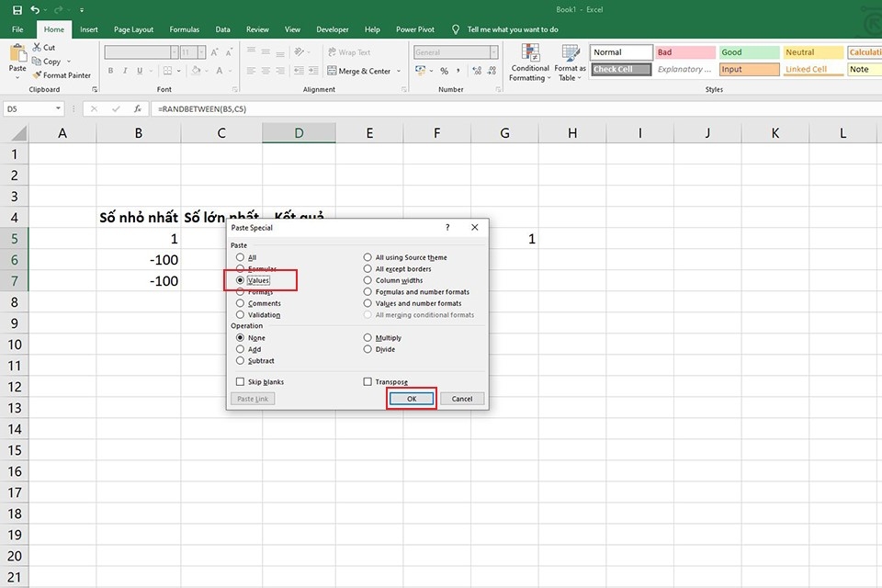
Task: Apply the Good cell style swatch
Action: pos(750,52)
